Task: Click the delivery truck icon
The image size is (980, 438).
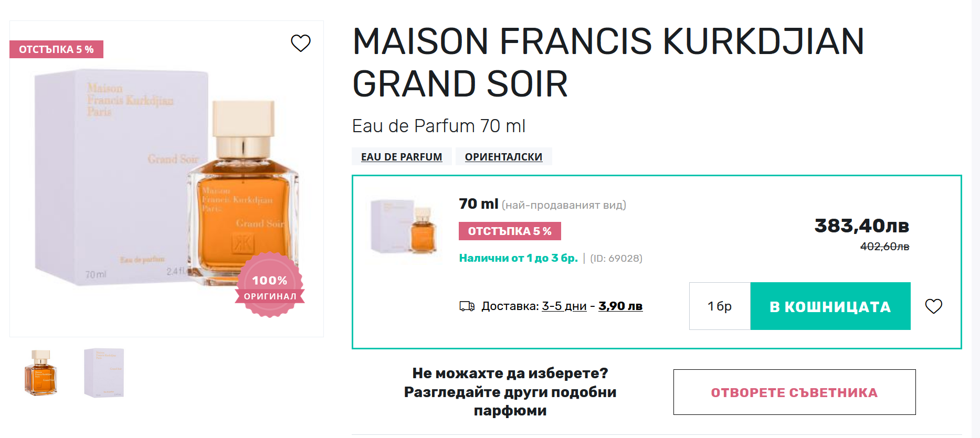Action: pos(467,306)
